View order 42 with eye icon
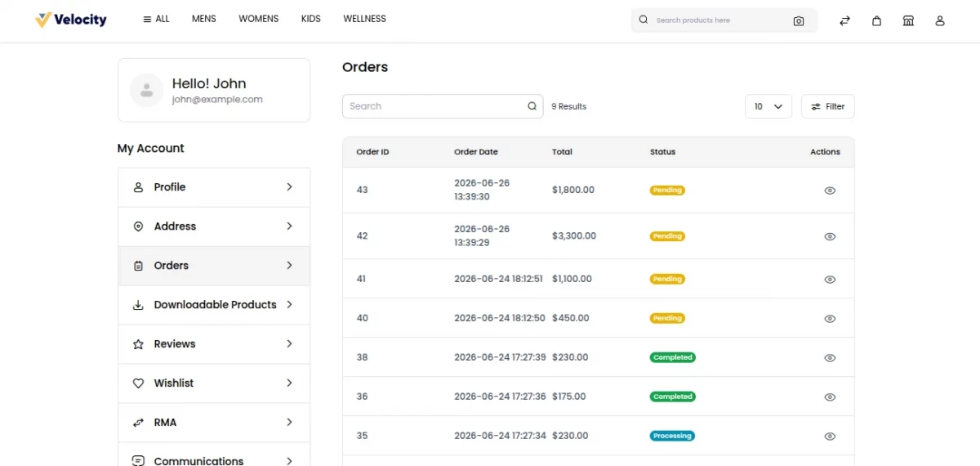 pyautogui.click(x=830, y=236)
